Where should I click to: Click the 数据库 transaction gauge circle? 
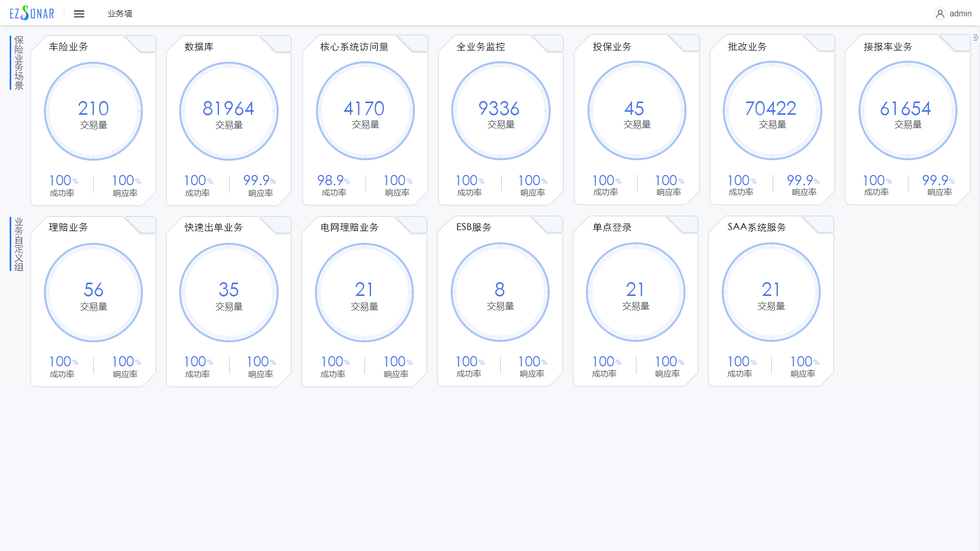pos(228,111)
